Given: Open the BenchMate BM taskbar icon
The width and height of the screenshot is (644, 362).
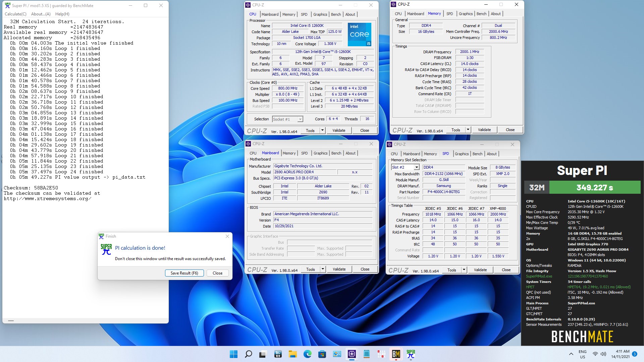Looking at the screenshot, I should (396, 354).
